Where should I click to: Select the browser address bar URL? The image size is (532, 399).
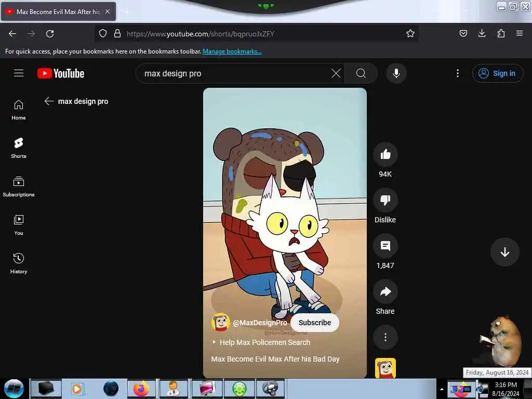pyautogui.click(x=200, y=34)
